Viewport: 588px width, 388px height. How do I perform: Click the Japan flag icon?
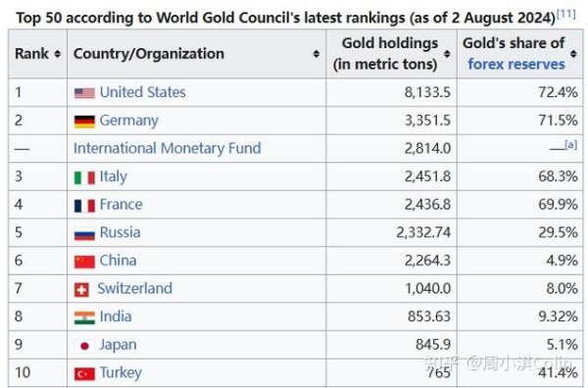pyautogui.click(x=84, y=346)
